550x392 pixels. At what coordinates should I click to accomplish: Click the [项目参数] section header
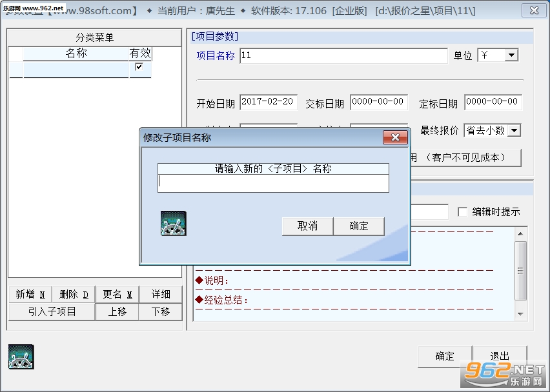point(215,37)
